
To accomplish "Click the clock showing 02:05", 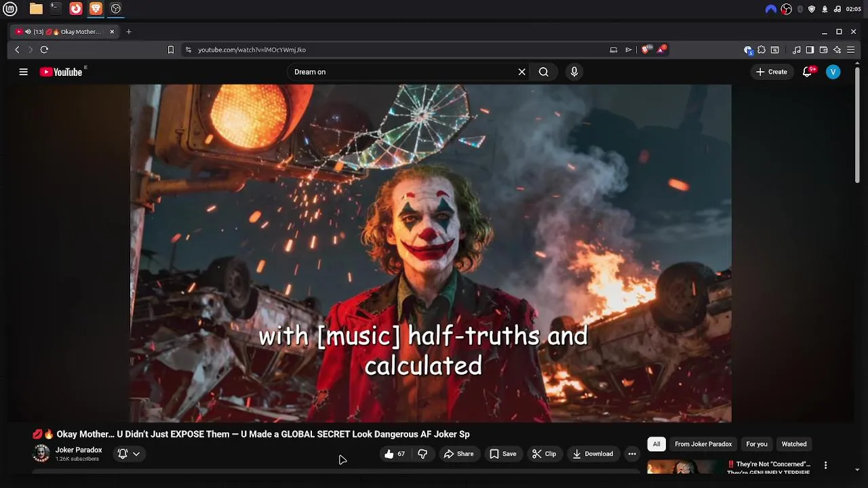I will click(x=854, y=9).
